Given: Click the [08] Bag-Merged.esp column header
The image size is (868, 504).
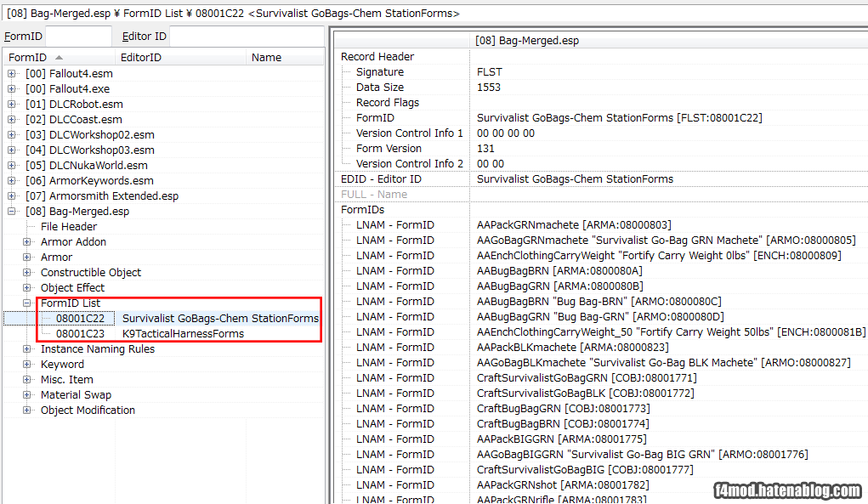Looking at the screenshot, I should pyautogui.click(x=669, y=41).
